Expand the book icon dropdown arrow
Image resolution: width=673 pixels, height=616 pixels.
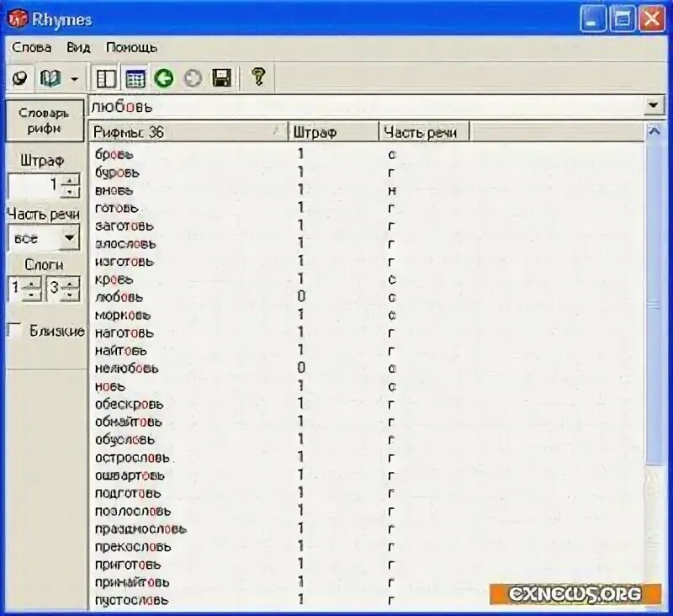pyautogui.click(x=74, y=79)
